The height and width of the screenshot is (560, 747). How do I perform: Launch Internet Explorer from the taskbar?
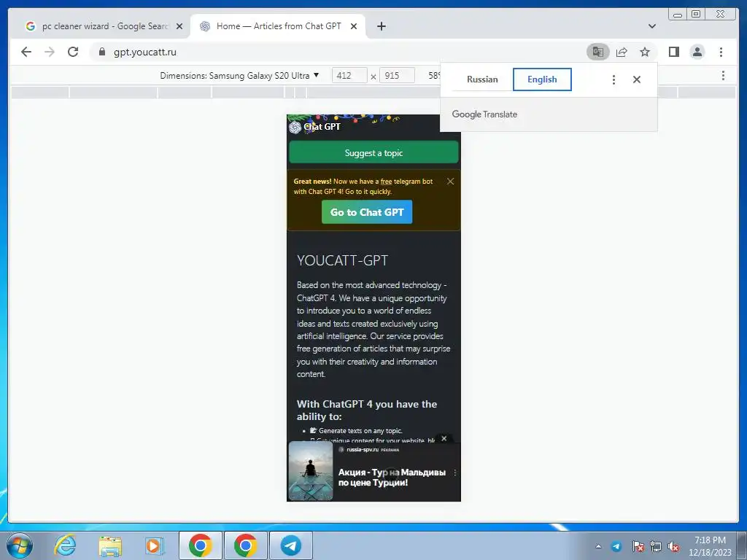tap(65, 545)
